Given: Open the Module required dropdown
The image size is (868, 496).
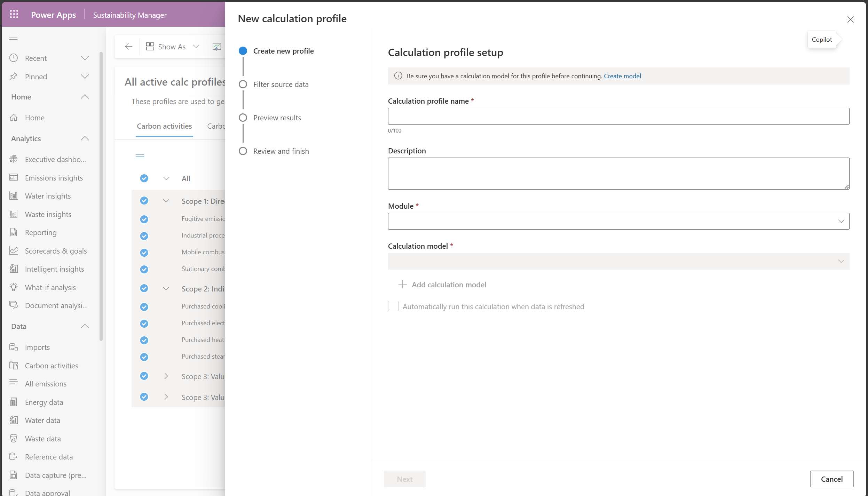Looking at the screenshot, I should [619, 221].
